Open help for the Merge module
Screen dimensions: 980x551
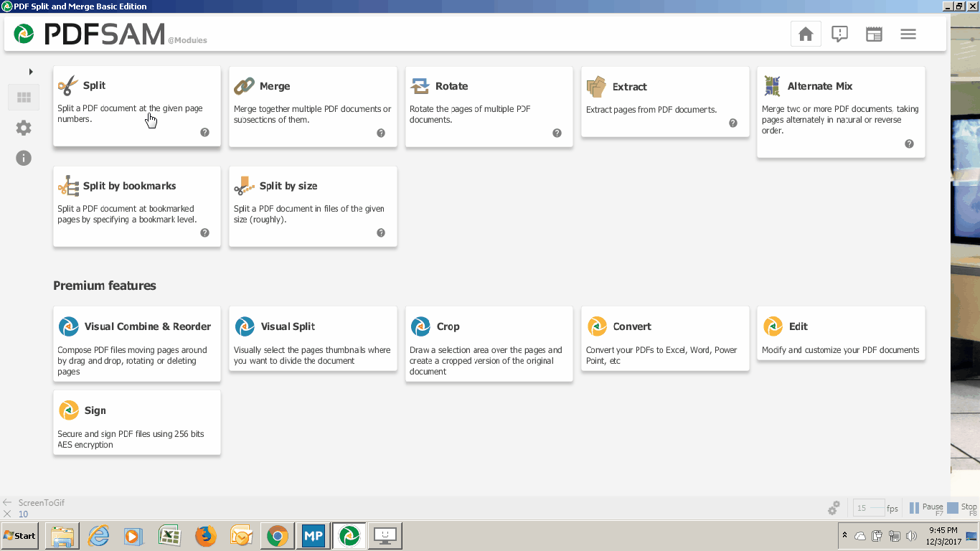click(x=381, y=133)
